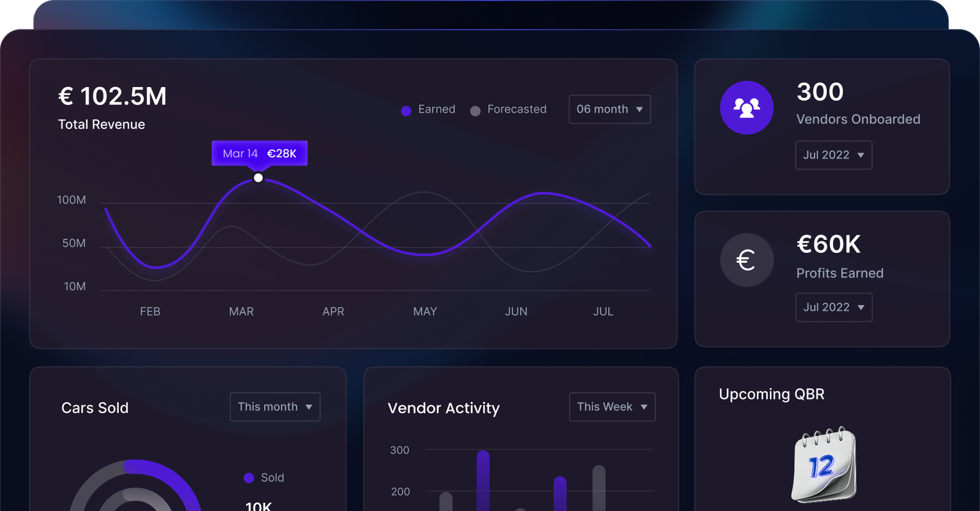
Task: Toggle the Sold legend label
Action: (273, 478)
